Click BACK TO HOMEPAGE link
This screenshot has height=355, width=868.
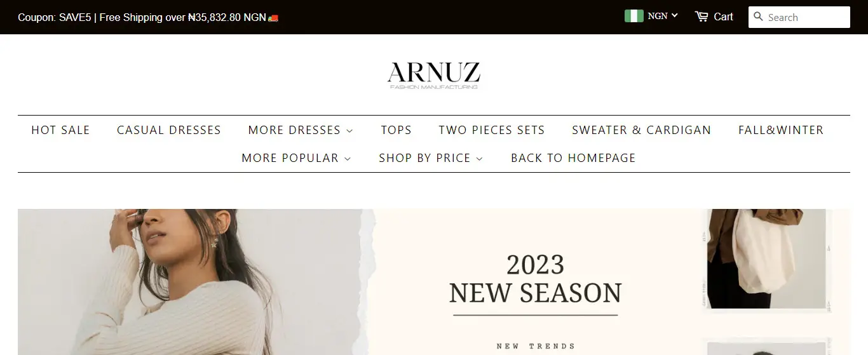click(x=573, y=158)
